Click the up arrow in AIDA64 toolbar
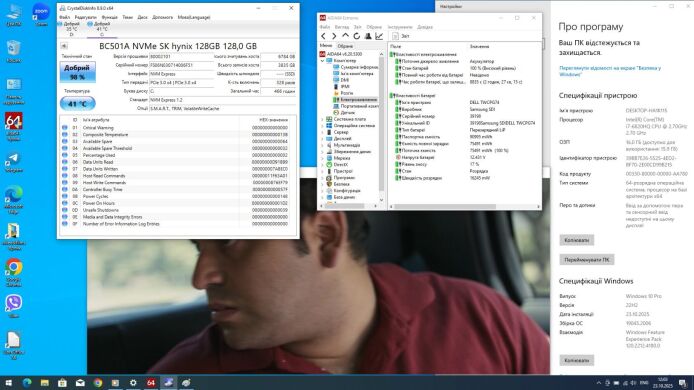This screenshot has width=694, height=390. (345, 36)
